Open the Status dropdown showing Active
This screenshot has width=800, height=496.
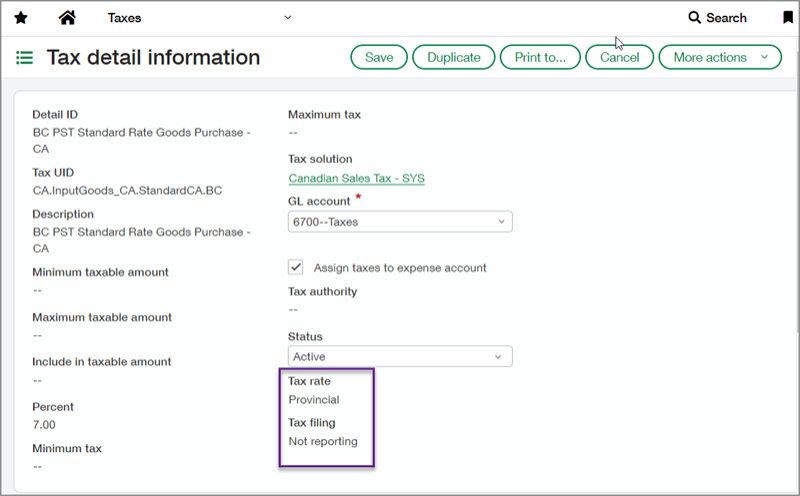[x=400, y=356]
